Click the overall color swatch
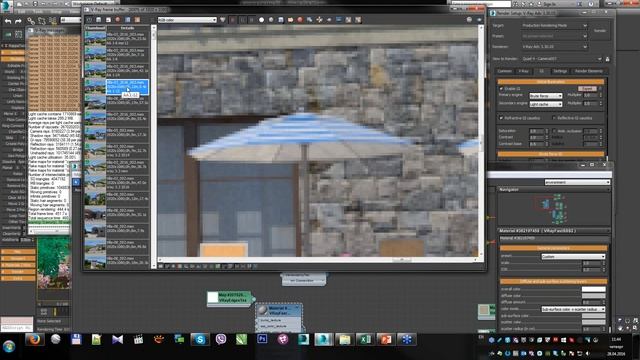The width and height of the screenshot is (640, 360). (593, 289)
